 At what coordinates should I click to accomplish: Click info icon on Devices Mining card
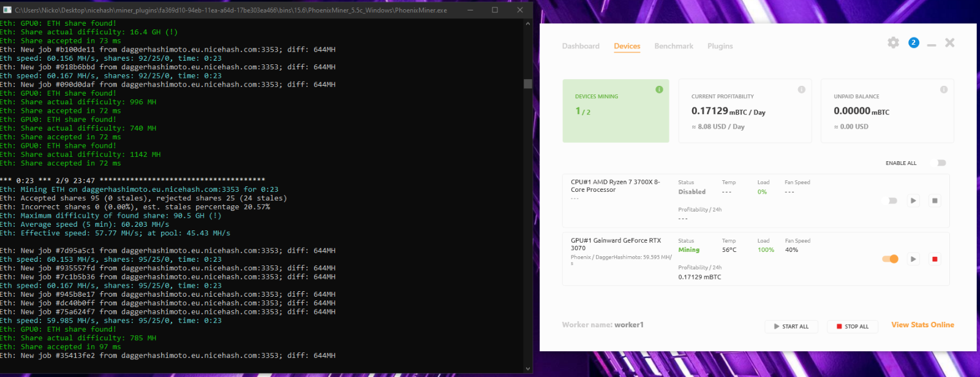coord(659,89)
